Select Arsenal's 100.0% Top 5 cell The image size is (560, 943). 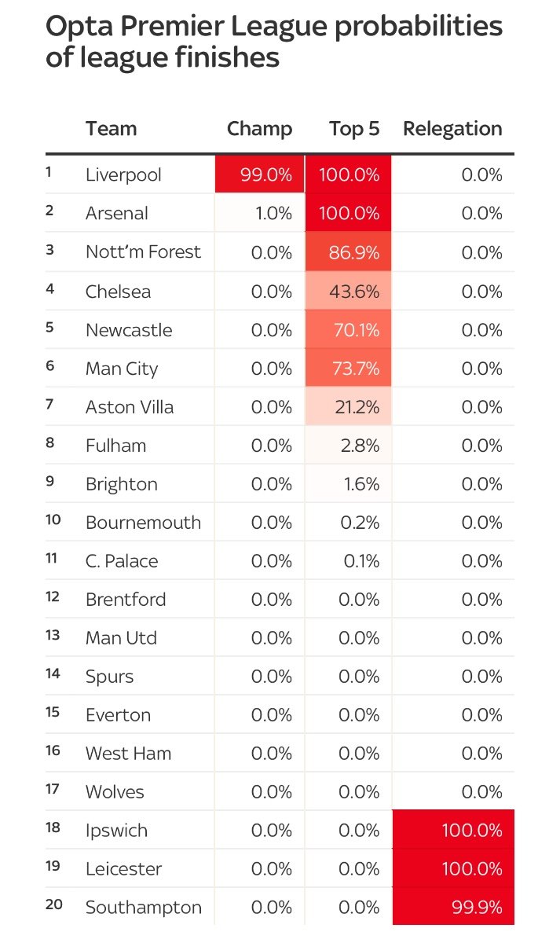(348, 213)
